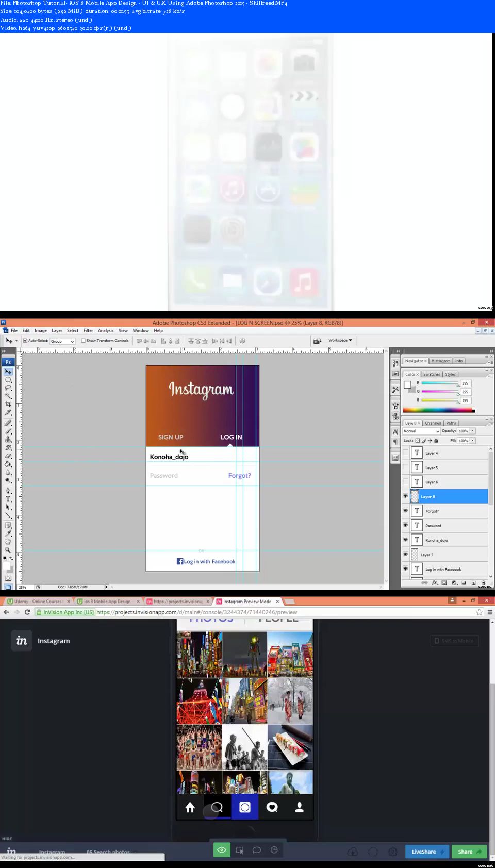Click the LiveShare button in InVision
This screenshot has height=868, width=495.
coord(427,852)
